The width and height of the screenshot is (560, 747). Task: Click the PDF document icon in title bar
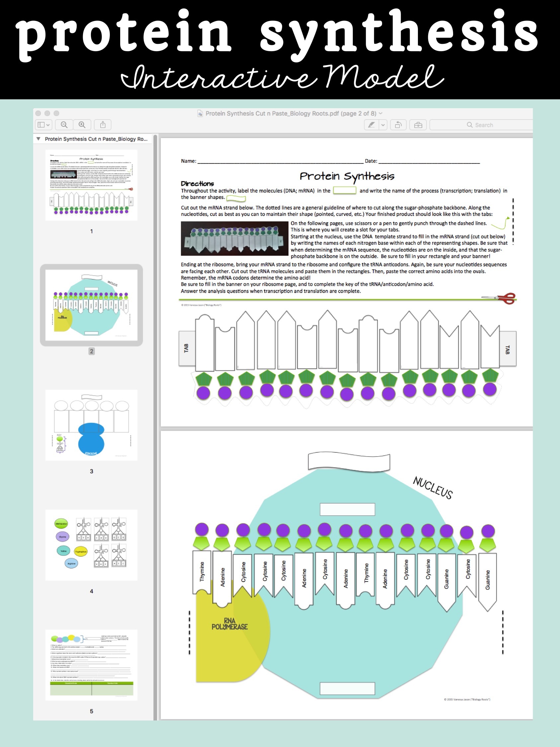coord(200,114)
